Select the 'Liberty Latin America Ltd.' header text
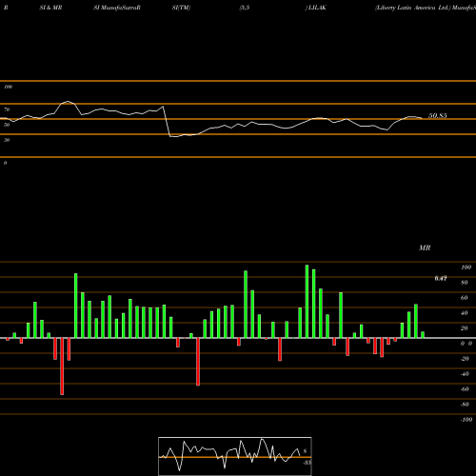The width and height of the screenshot is (476, 476). point(413,8)
